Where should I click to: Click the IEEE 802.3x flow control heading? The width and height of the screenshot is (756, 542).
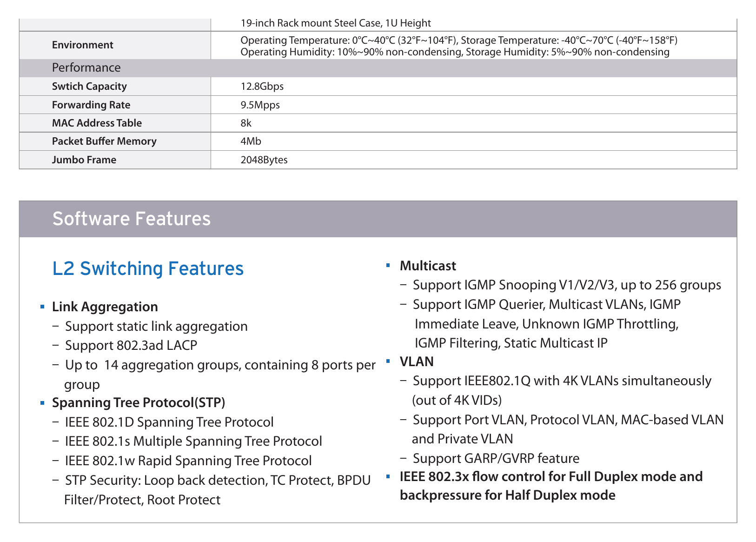point(551,486)
